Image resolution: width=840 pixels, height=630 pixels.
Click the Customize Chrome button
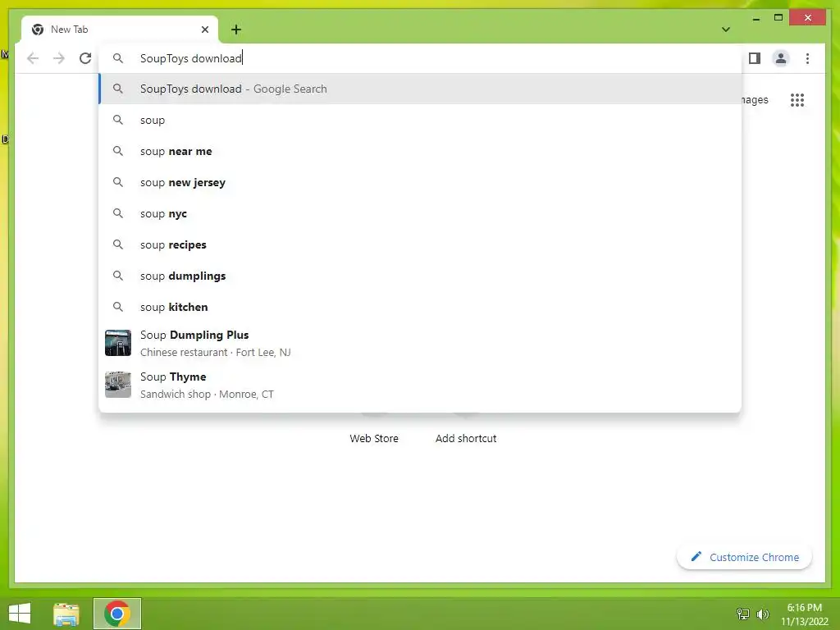(744, 557)
